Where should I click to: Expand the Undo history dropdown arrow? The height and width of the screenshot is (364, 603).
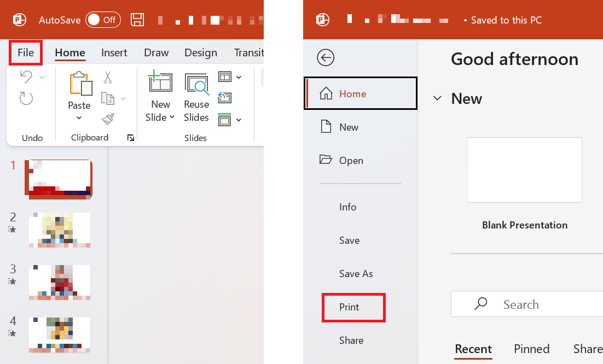point(42,77)
